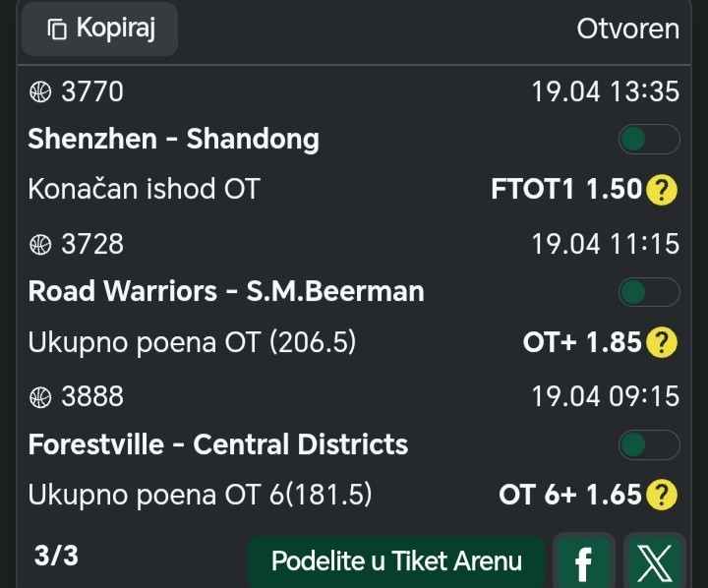
Task: Open help icon next to FTOT1 1.50
Action: point(663,190)
